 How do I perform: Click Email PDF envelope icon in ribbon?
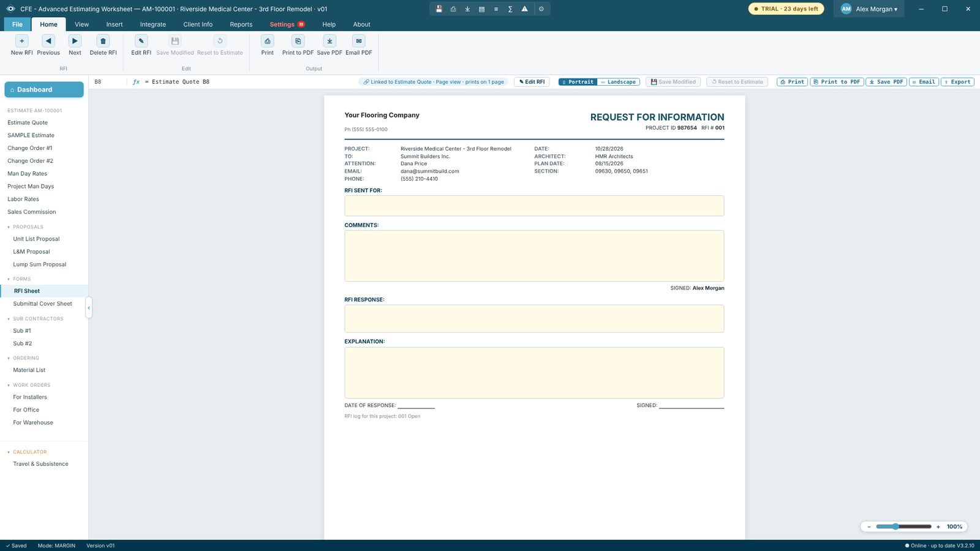coord(359,41)
